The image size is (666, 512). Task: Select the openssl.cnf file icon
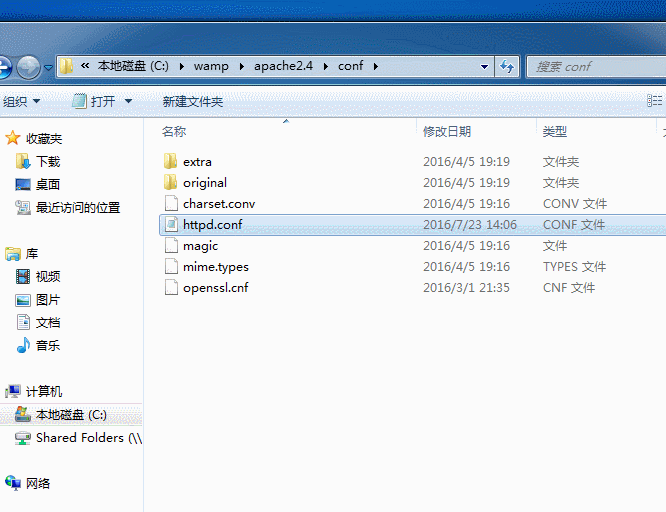[171, 288]
